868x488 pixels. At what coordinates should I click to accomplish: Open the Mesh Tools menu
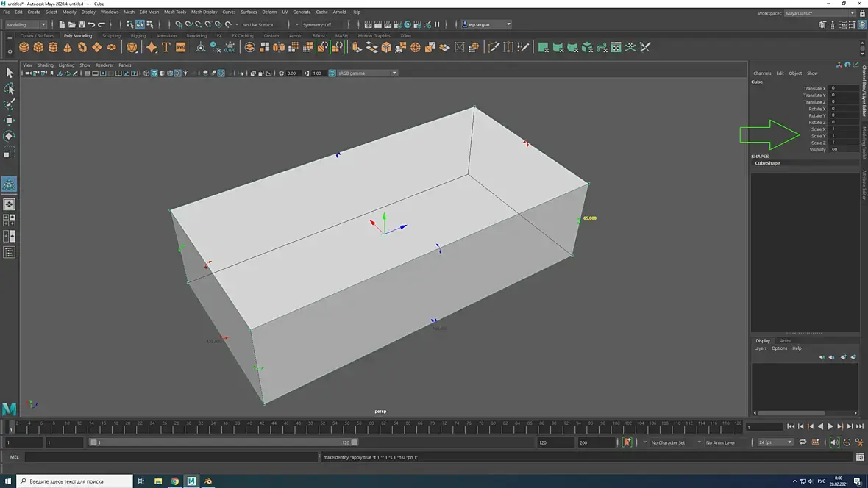[175, 12]
